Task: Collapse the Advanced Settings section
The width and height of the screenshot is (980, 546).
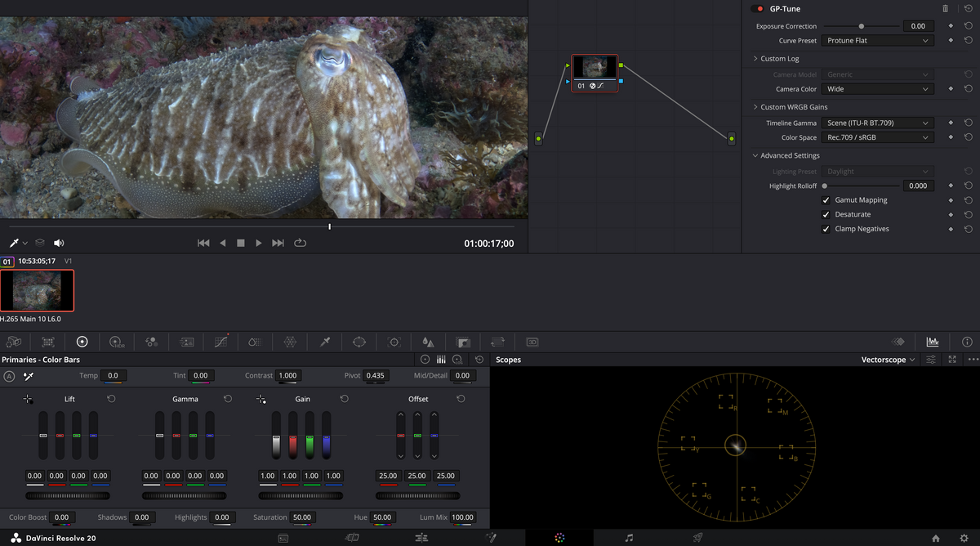Action: click(x=755, y=155)
